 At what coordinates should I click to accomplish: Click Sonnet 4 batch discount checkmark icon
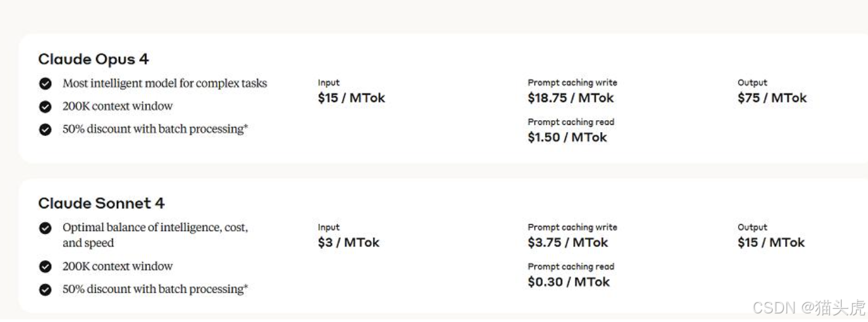(45, 290)
